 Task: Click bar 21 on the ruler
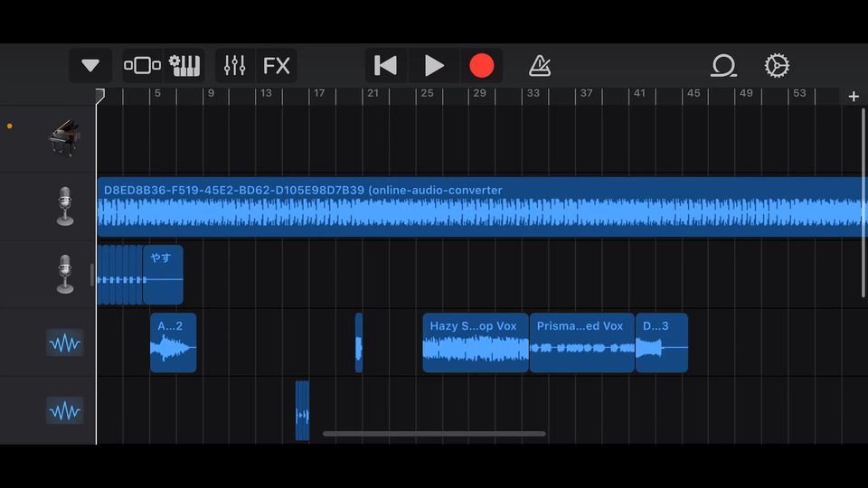(x=373, y=93)
